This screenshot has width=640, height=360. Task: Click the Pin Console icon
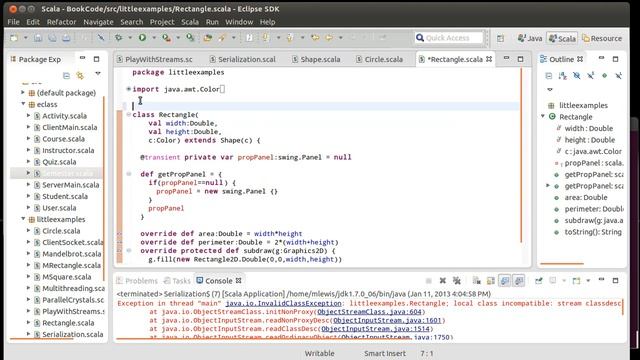[x=539, y=280]
